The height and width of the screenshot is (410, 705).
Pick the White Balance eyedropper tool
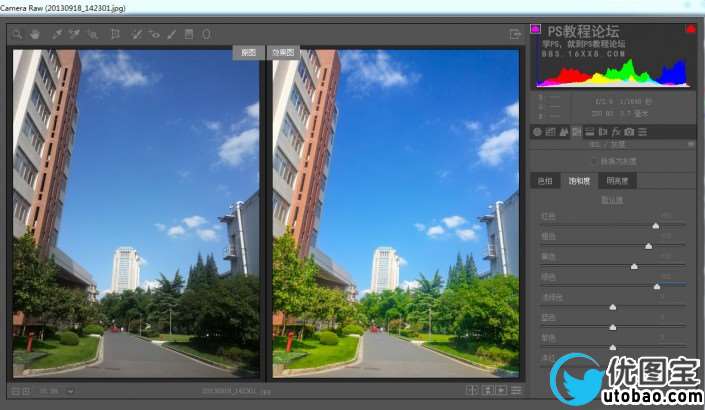coord(57,34)
